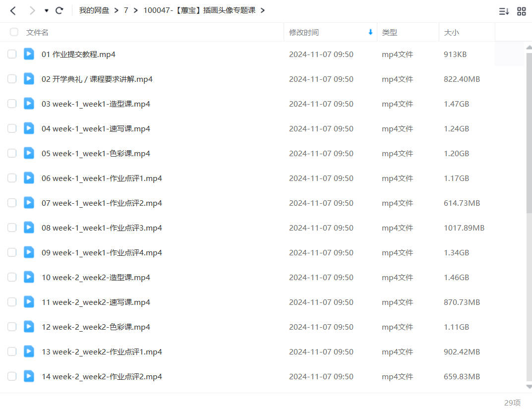Open file 10 week-2_week2-造型课.mp4
The image size is (532, 411).
pos(96,277)
